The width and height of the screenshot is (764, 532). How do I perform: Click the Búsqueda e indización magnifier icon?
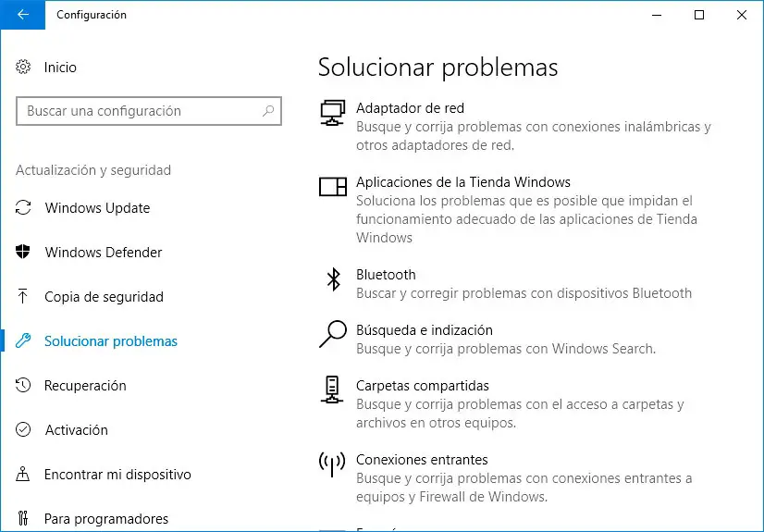[332, 335]
